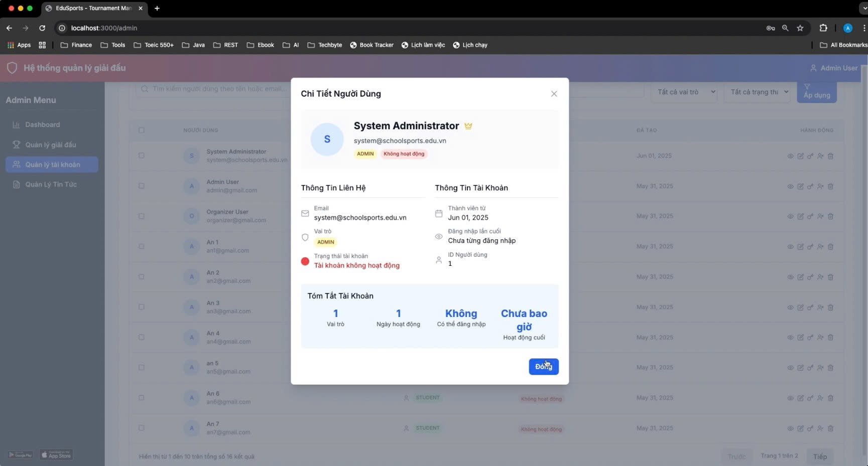Open the Tất cả vai trò dropdown
The image size is (868, 466).
tap(684, 92)
